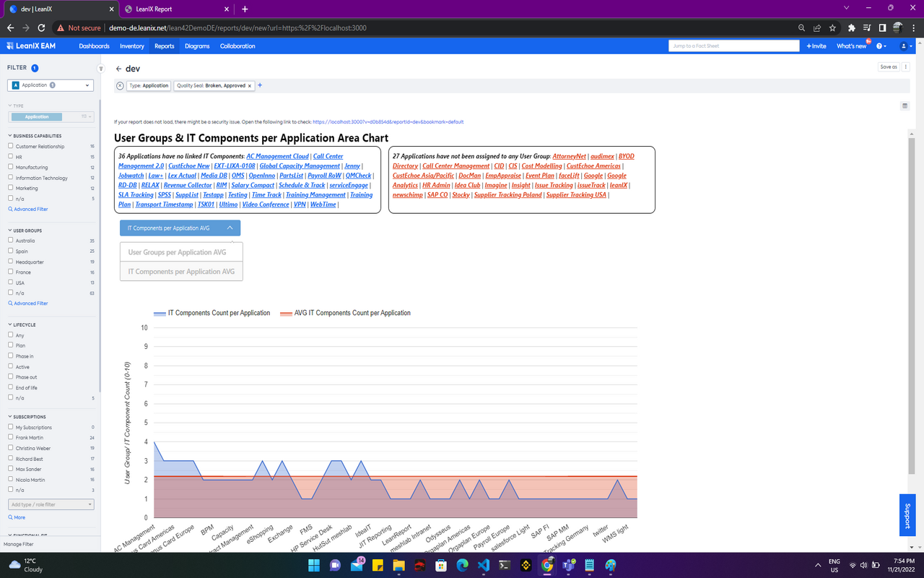Open the weather widget in the taskbar

27,565
